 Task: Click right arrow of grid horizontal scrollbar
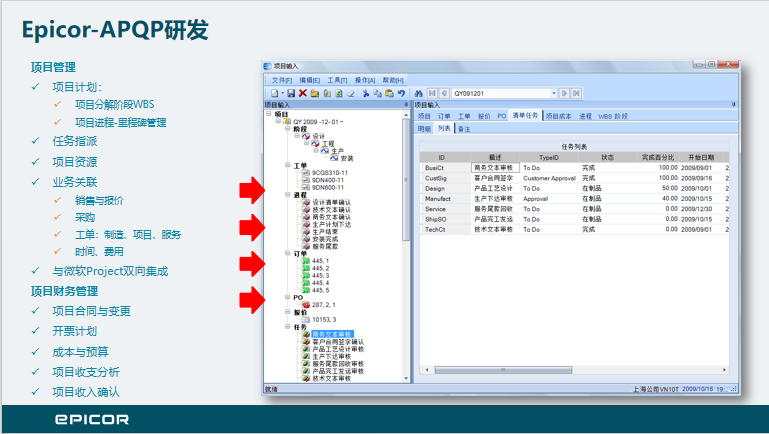[724, 370]
